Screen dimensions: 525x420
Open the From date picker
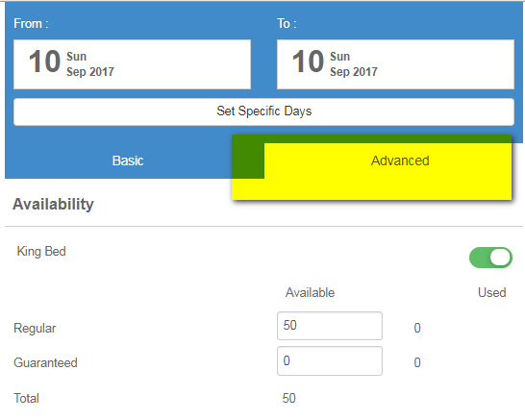pos(132,64)
